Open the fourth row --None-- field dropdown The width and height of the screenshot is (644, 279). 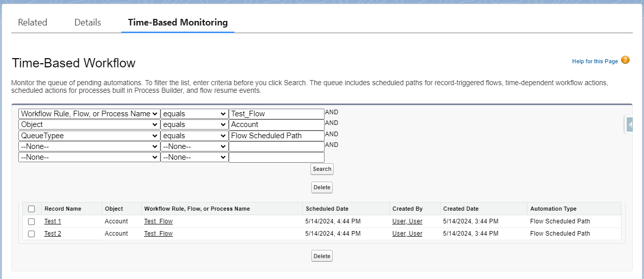(x=89, y=146)
